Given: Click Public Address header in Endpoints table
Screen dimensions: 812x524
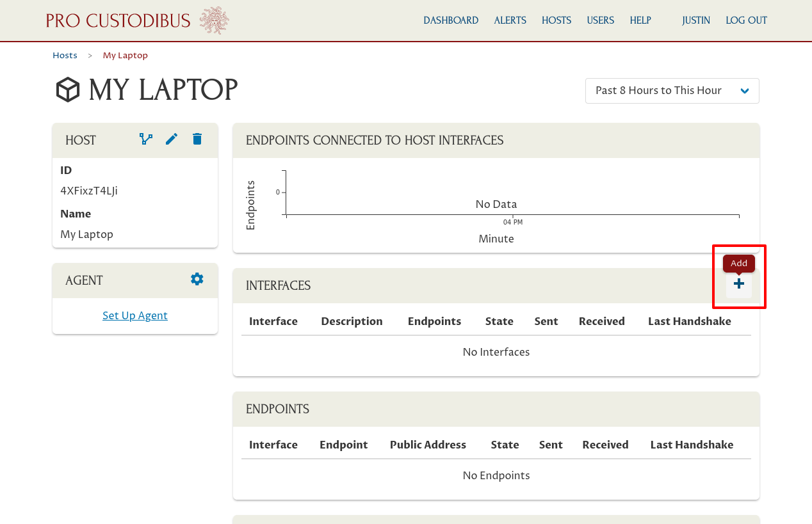Looking at the screenshot, I should (428, 445).
